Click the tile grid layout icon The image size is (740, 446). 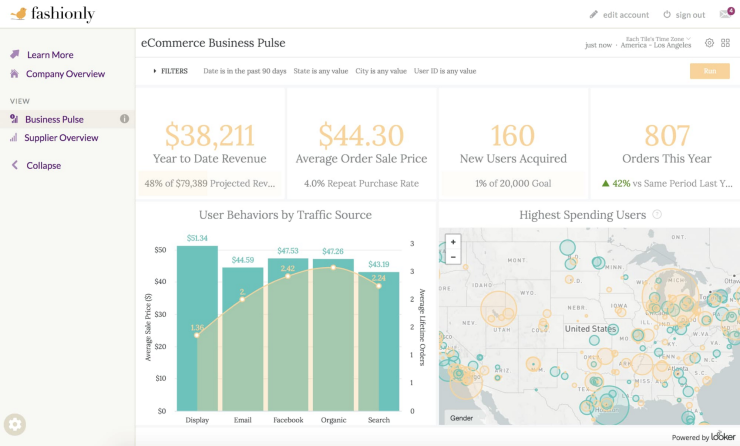725,43
